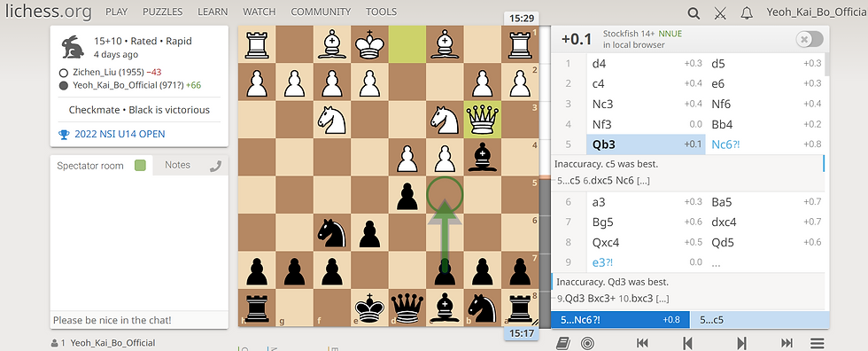Select highlighted move 5 Qb3
Image resolution: width=868 pixels, height=351 pixels.
point(646,144)
